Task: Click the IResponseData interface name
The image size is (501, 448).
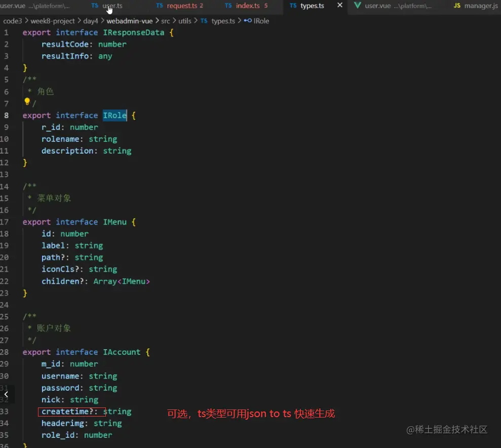Action: 134,32
